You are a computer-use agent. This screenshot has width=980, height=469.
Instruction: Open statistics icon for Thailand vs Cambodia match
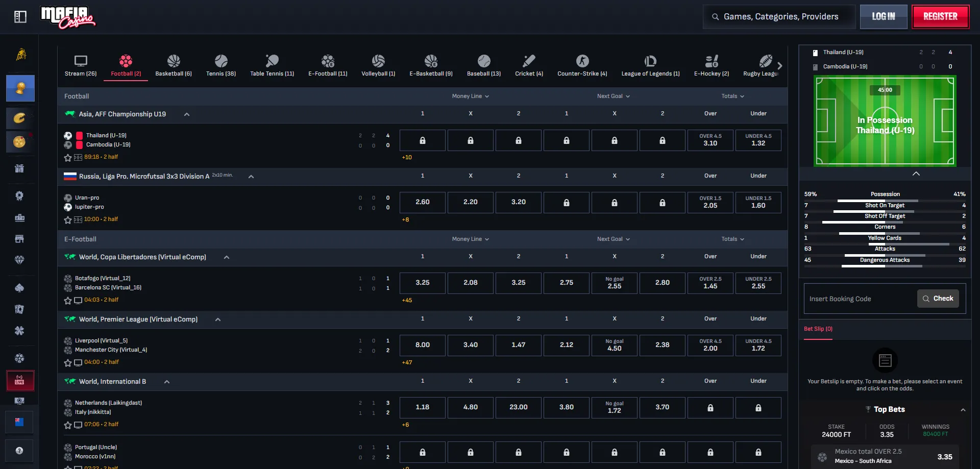click(x=78, y=157)
